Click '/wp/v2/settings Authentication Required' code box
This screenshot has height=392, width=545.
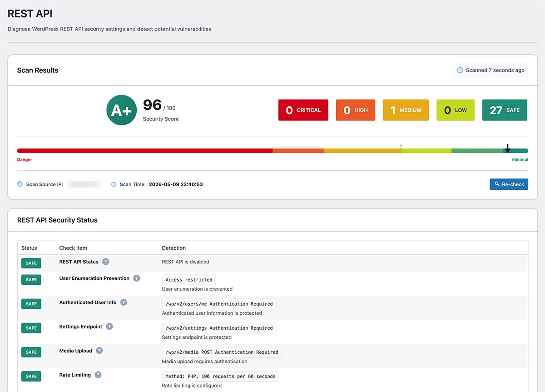coord(219,328)
